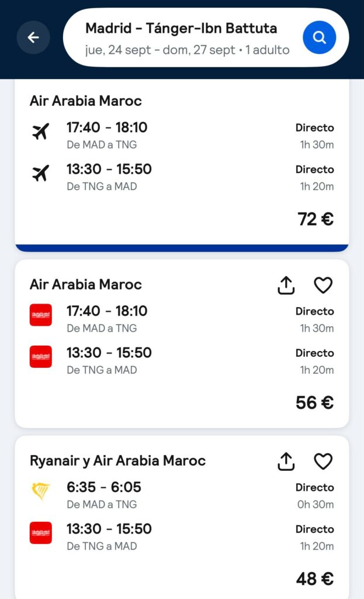Tap the back arrow button

(33, 37)
